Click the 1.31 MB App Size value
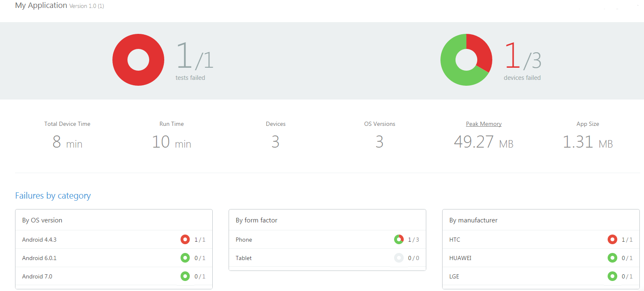The image size is (644, 291). point(588,143)
